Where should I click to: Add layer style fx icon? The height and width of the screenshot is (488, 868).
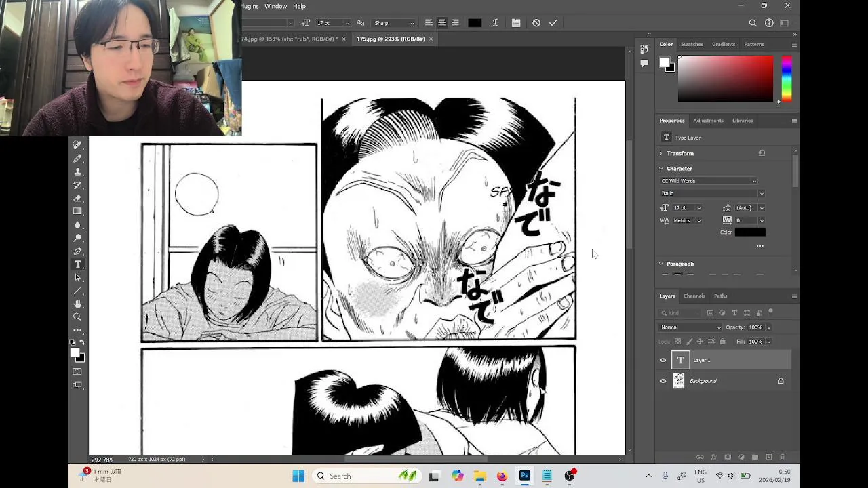(713, 457)
